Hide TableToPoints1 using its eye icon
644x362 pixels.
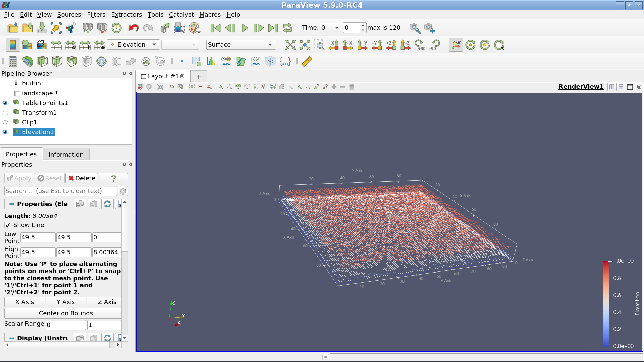(5, 103)
